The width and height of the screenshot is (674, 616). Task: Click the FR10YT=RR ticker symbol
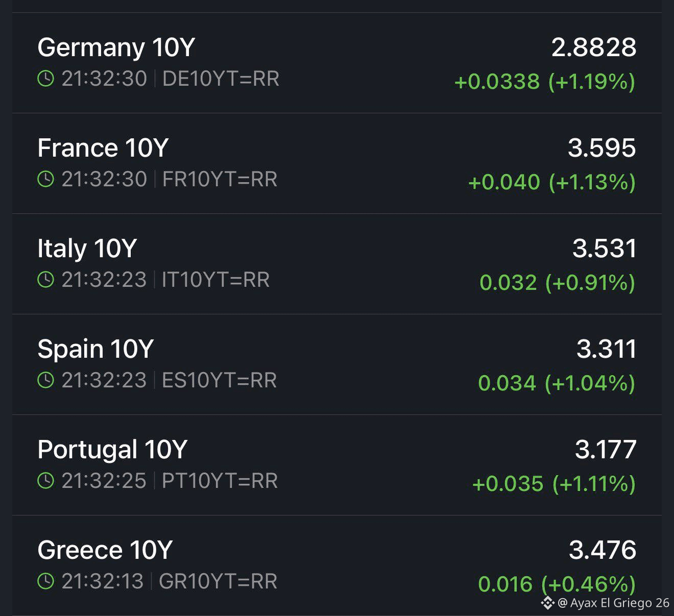[x=220, y=180]
